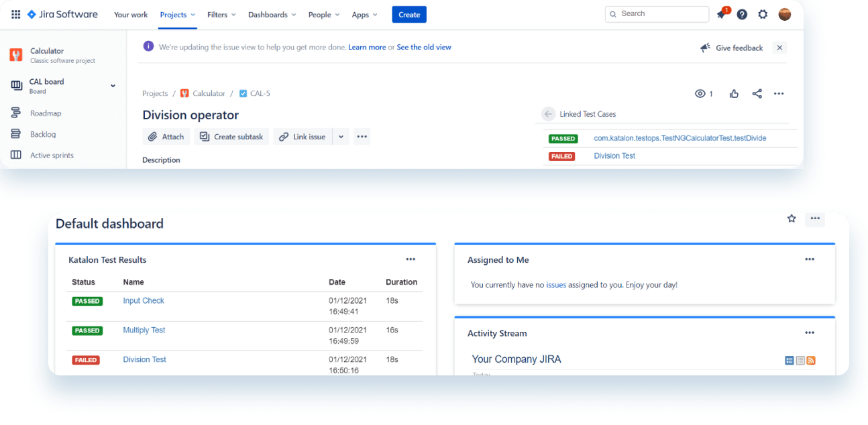Open the TestNGCalculatorTest.testDivide linked test case

coord(680,139)
